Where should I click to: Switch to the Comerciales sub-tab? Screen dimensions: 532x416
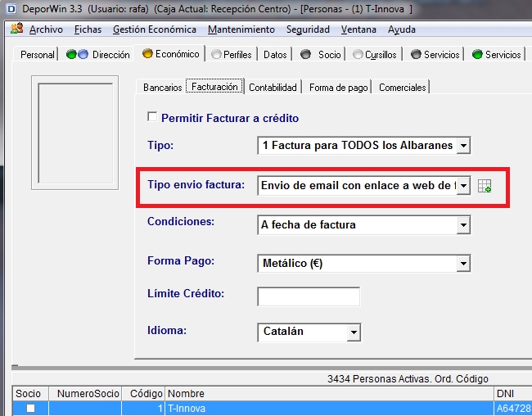tap(403, 88)
